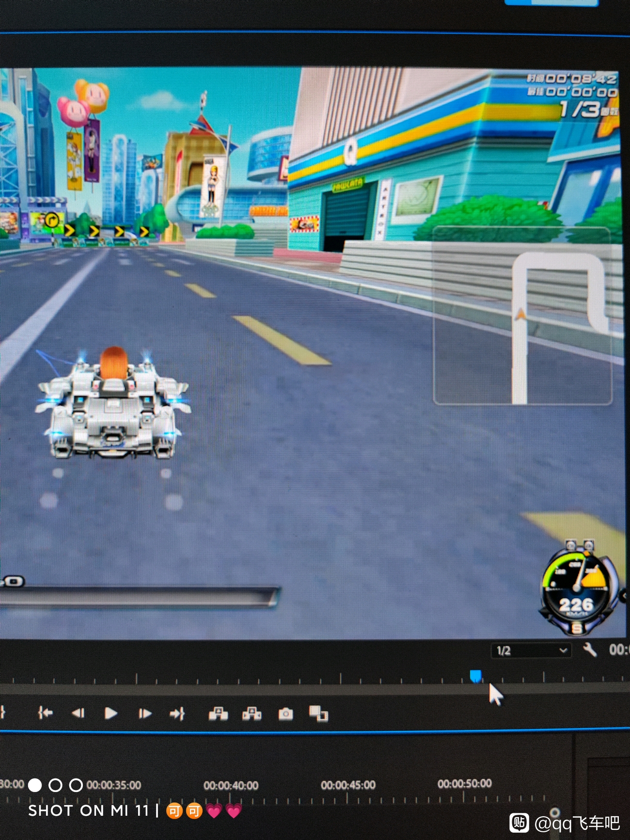The height and width of the screenshot is (840, 630).
Task: Click the Go to In point button
Action: click(x=45, y=713)
